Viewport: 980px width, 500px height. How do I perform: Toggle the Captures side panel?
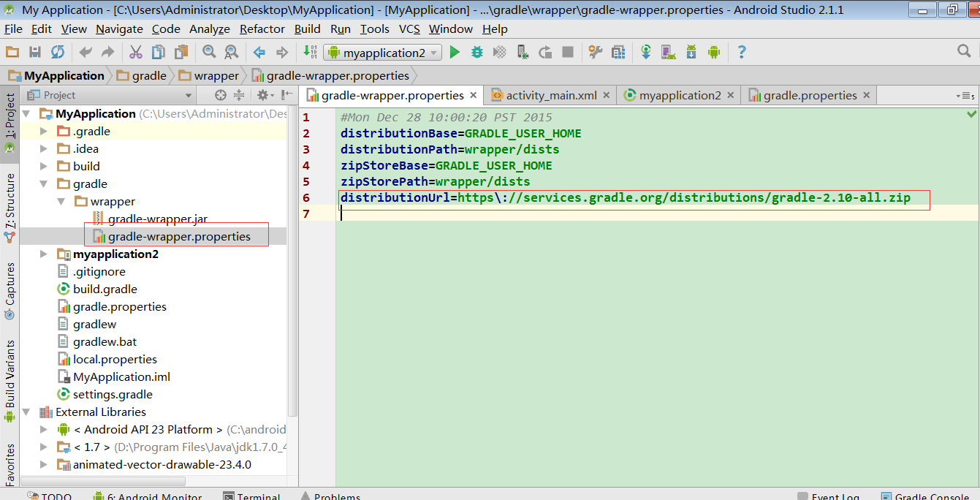tap(10, 290)
